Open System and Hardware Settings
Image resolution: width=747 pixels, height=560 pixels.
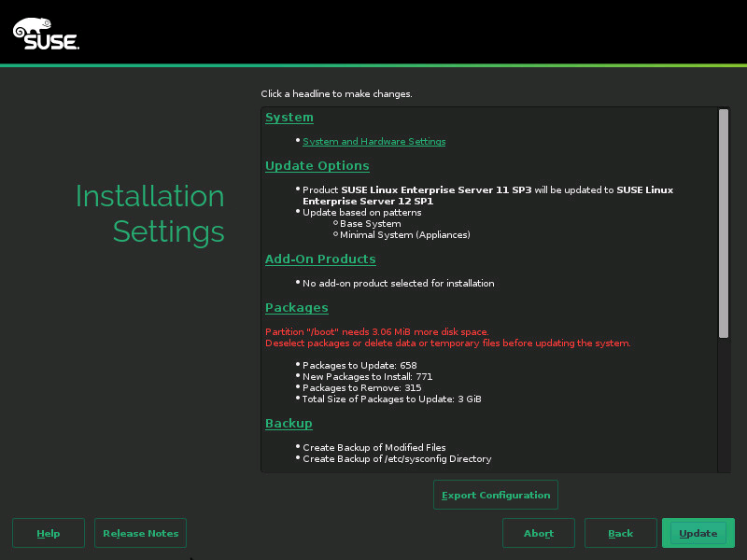tap(373, 141)
